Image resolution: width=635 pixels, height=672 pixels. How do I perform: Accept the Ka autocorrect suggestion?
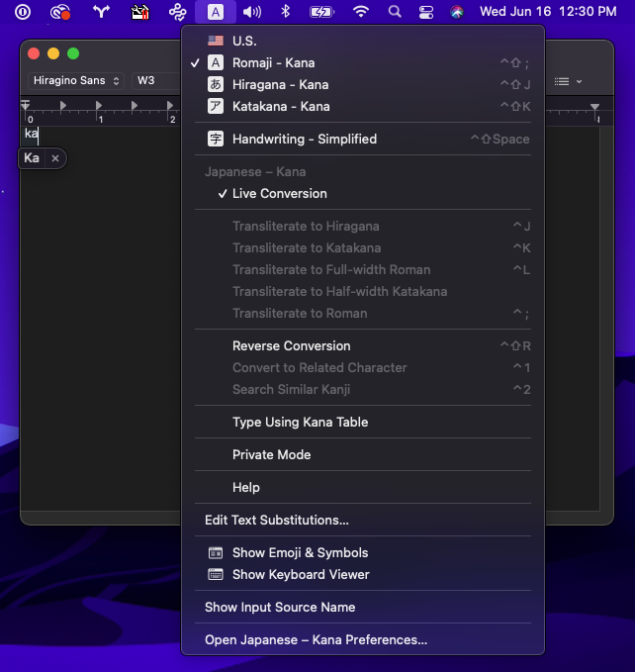[x=32, y=158]
